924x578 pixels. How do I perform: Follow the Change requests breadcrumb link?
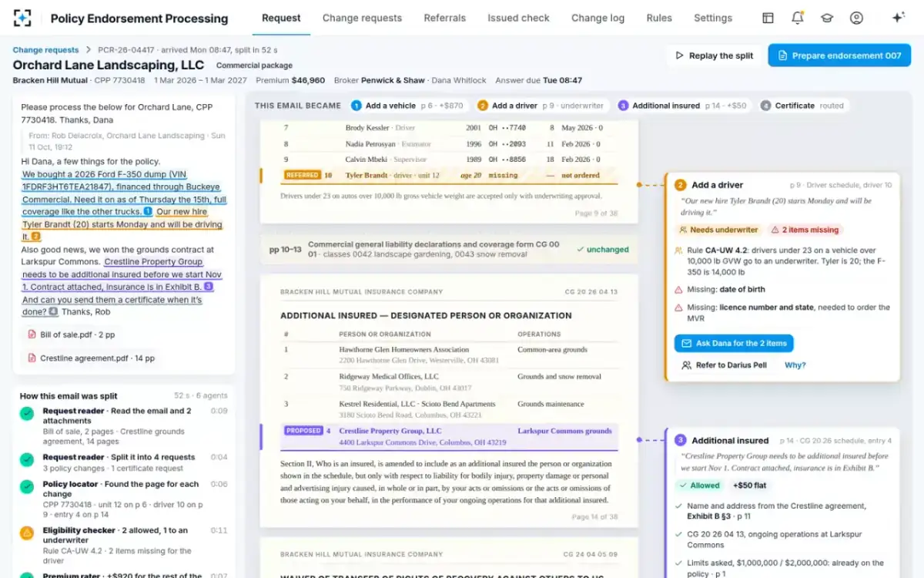click(46, 50)
